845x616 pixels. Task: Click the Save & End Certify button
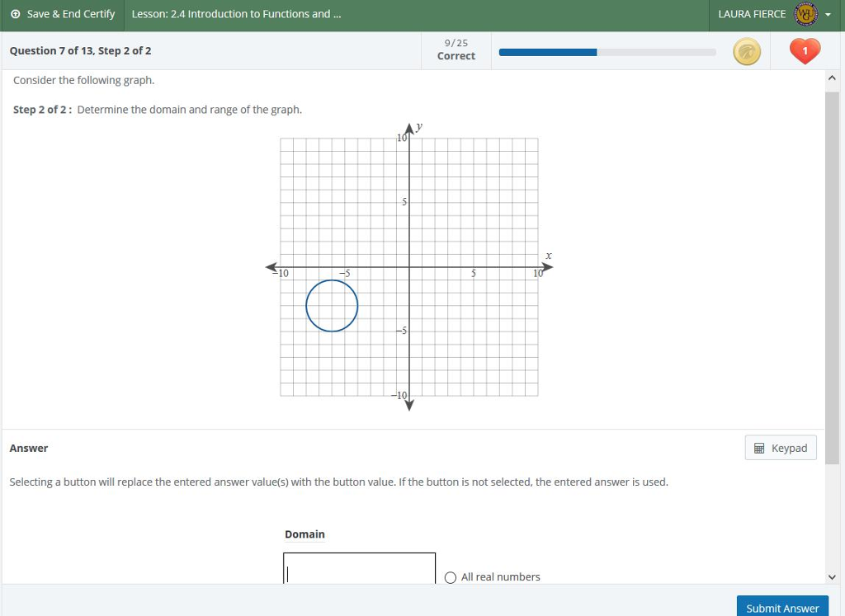tap(62, 14)
